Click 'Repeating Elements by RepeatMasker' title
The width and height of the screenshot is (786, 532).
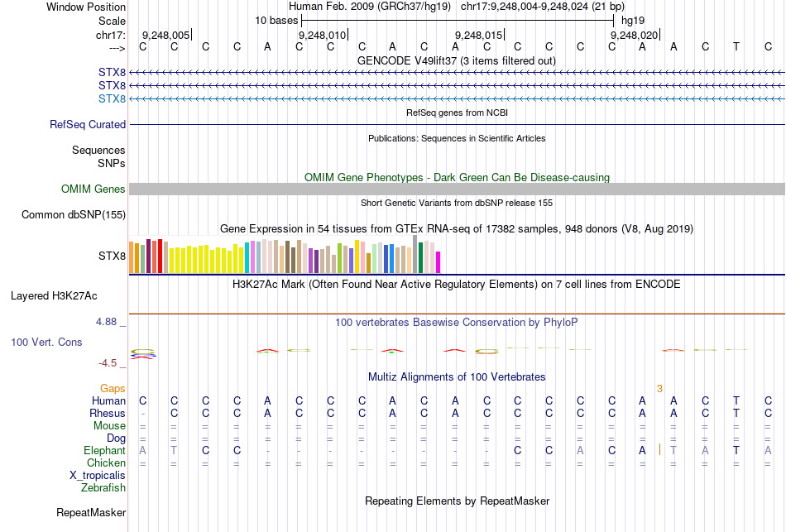[x=457, y=501]
